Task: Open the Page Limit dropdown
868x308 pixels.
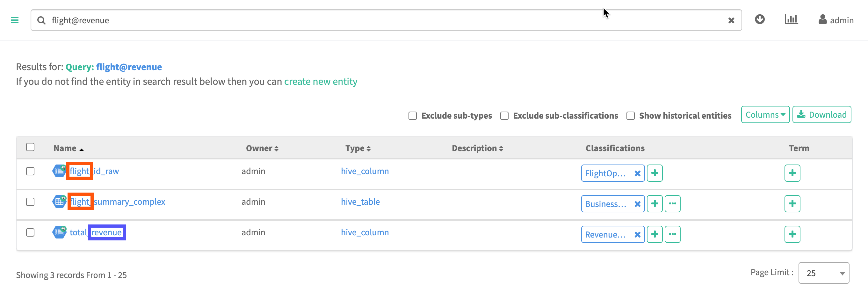Action: tap(823, 273)
